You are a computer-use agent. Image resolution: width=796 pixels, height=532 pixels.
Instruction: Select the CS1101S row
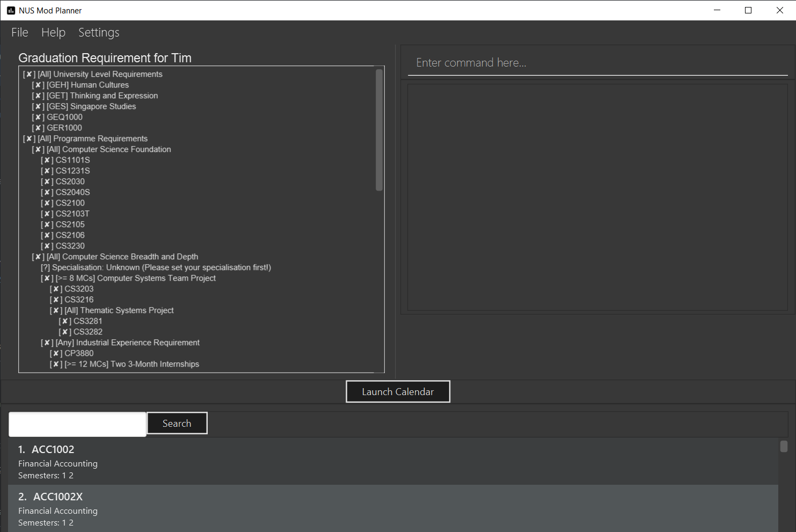[x=65, y=160]
